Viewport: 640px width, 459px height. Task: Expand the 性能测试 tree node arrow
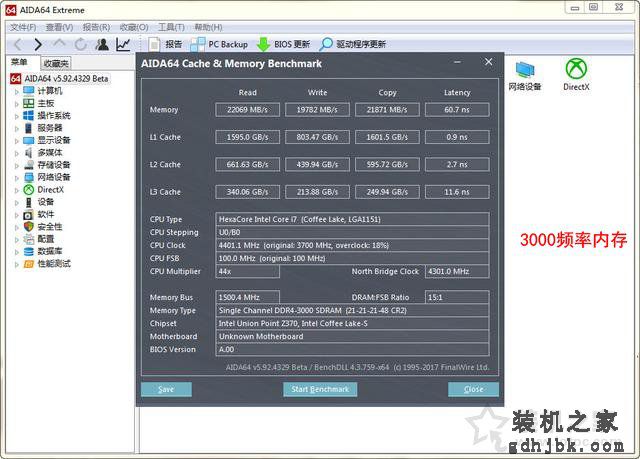[x=17, y=265]
